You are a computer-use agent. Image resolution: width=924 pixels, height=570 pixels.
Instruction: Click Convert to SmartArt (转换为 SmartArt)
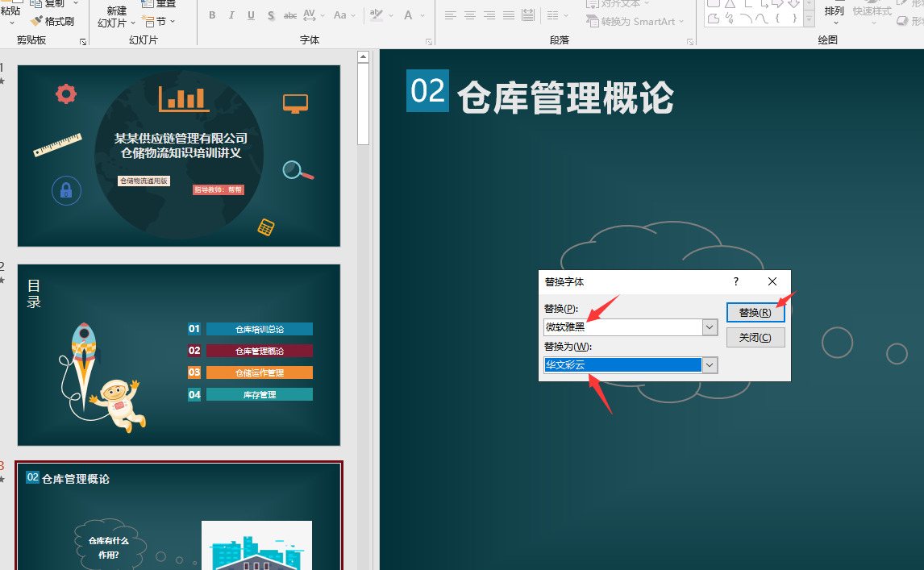pos(635,21)
